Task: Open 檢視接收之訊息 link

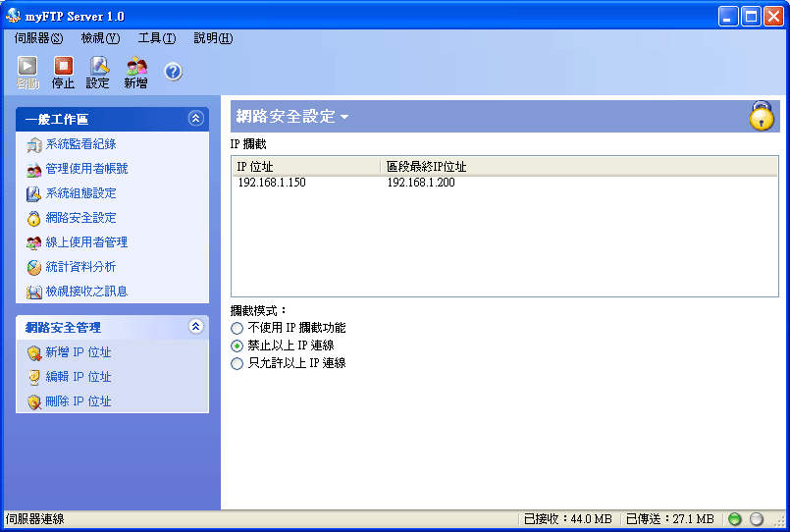Action: point(86,292)
